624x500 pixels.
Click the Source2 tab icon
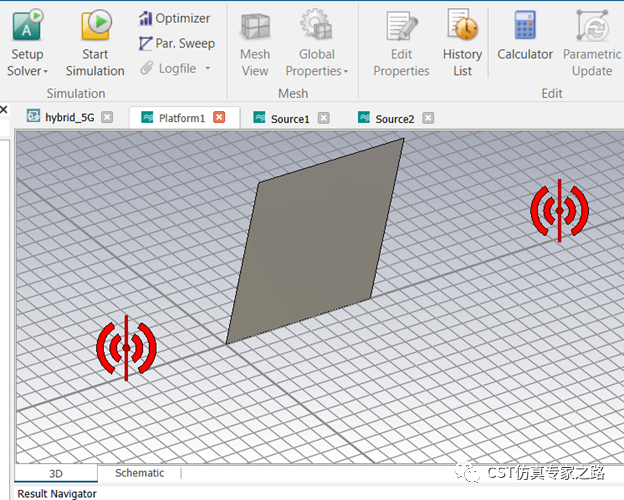364,117
